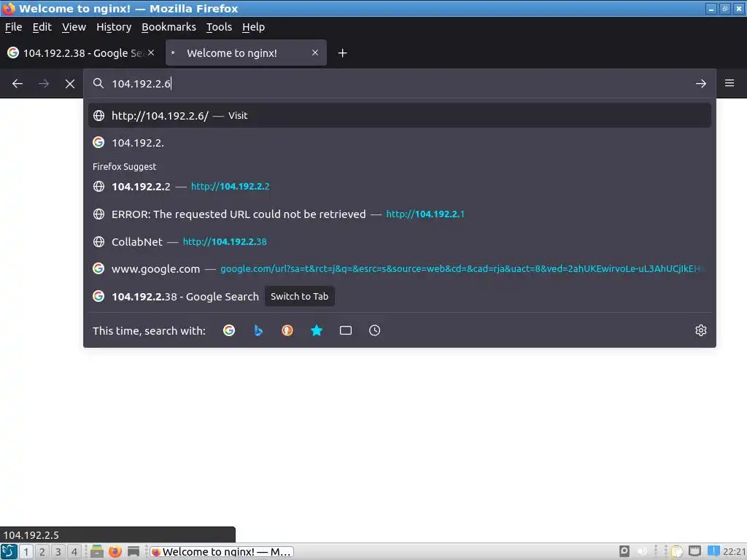Search in Bookmarks using the star icon
The image size is (747, 560).
pyautogui.click(x=317, y=330)
